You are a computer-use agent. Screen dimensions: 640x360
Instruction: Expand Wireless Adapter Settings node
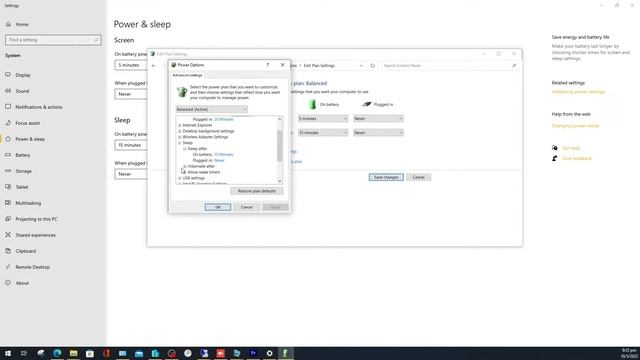(x=180, y=137)
